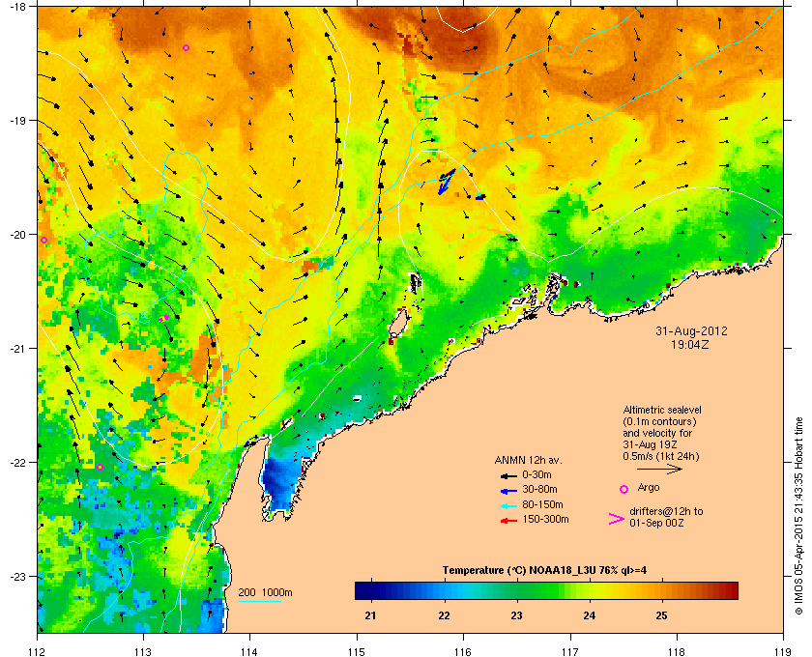
Task: Click the colorbar tick label 24
Action: point(590,616)
